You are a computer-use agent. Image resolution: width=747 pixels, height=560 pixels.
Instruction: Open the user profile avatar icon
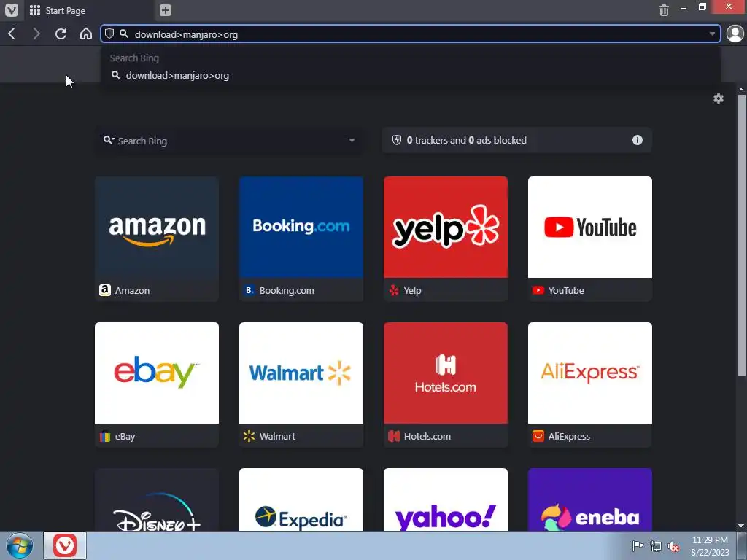click(x=735, y=34)
